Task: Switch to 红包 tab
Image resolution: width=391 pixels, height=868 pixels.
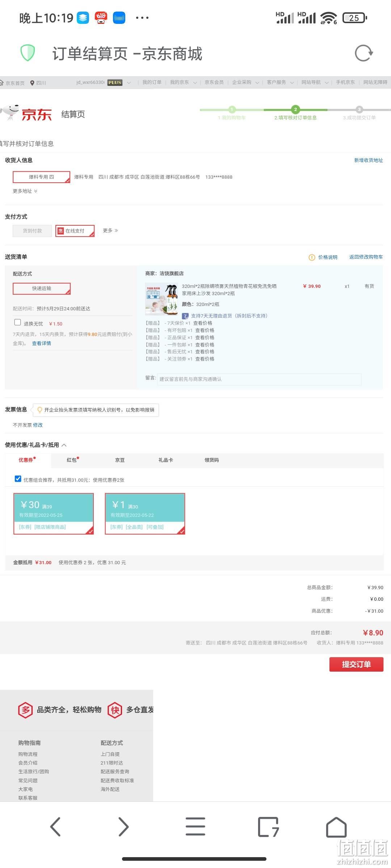Action: coord(72,460)
